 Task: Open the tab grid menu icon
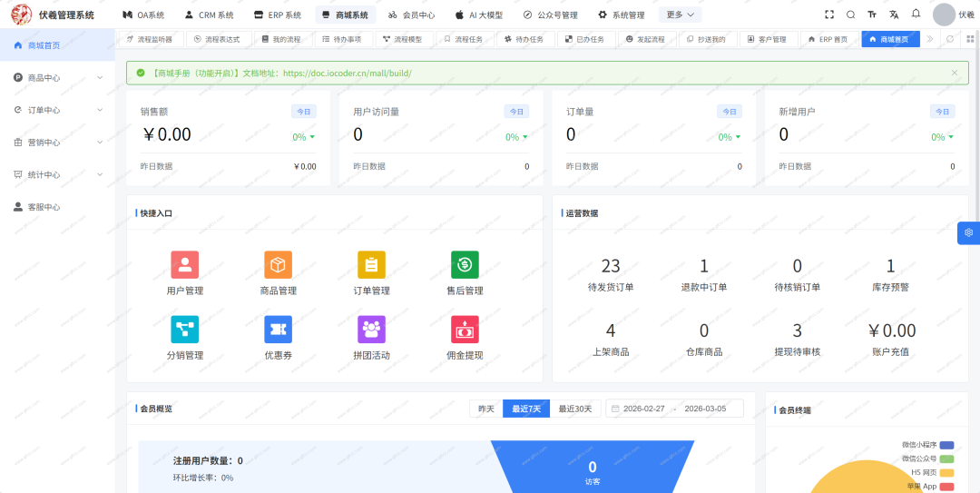[970, 39]
